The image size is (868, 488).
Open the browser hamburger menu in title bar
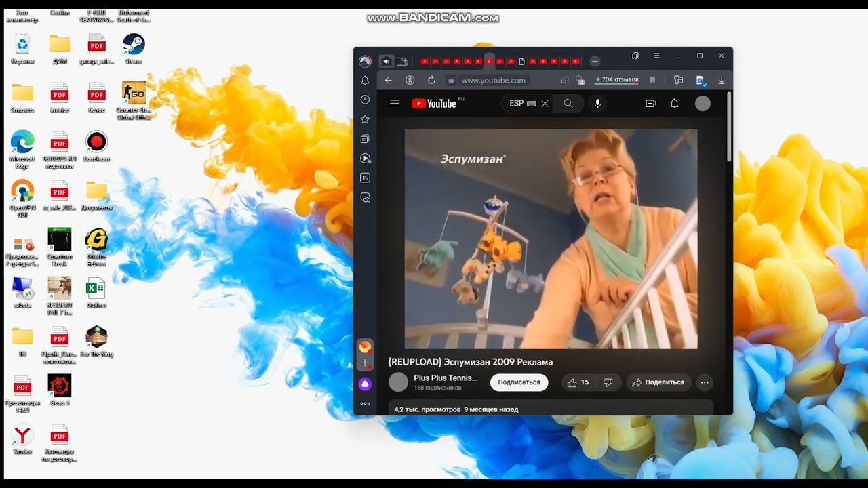tap(656, 56)
